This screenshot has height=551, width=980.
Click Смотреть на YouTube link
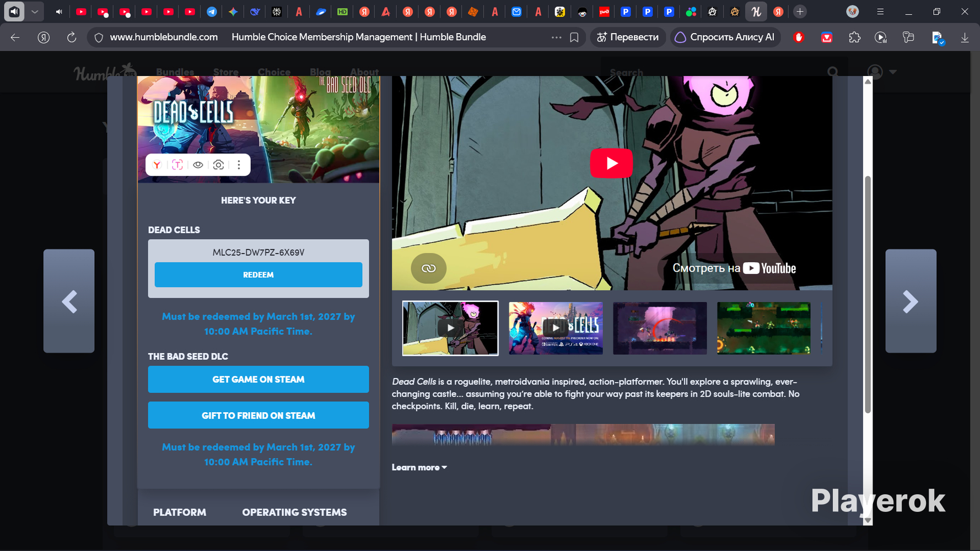coord(734,268)
